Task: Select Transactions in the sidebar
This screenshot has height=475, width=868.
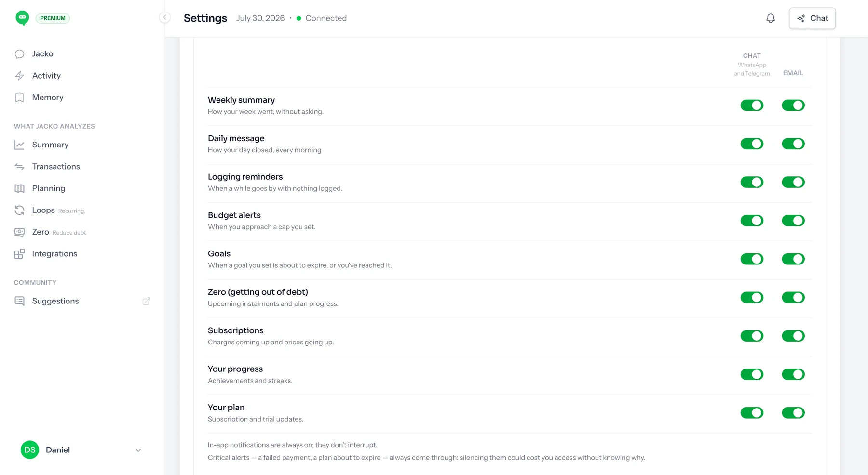Action: point(56,166)
